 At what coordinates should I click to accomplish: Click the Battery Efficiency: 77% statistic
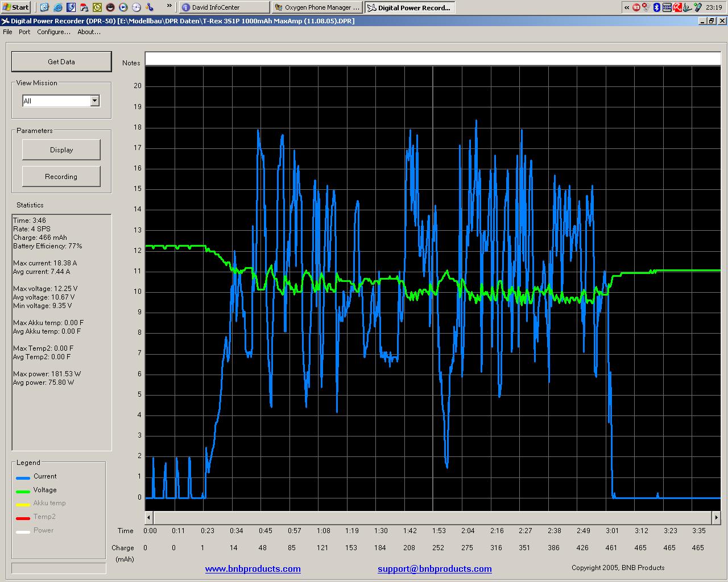(48, 246)
